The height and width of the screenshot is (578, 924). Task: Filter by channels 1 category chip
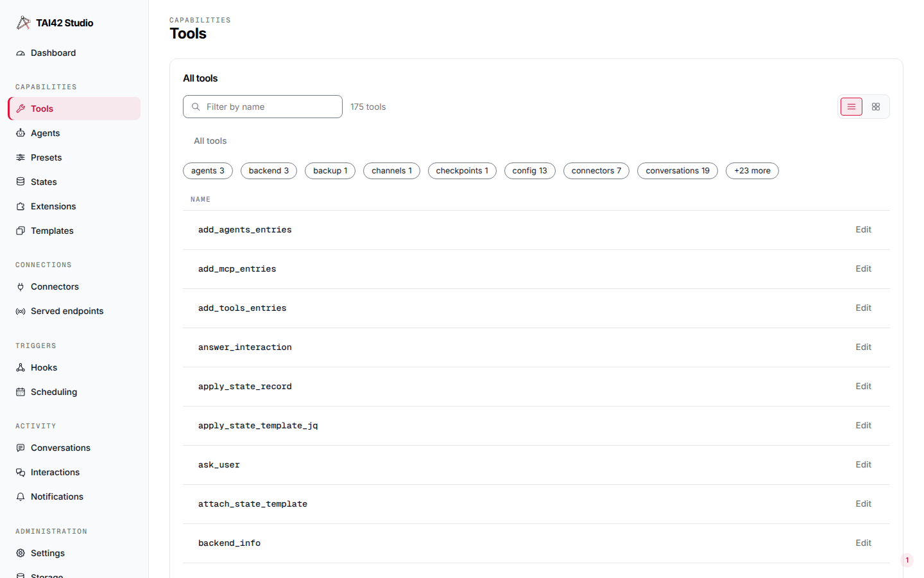[x=391, y=171]
